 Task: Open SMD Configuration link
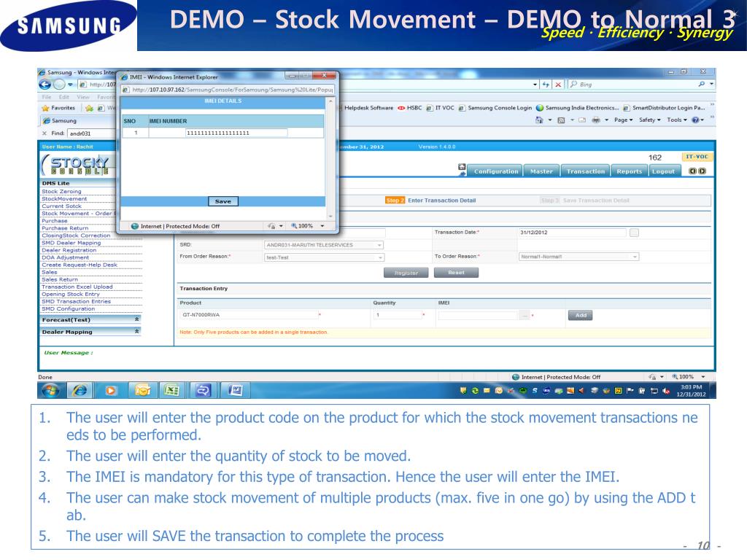[x=68, y=308]
